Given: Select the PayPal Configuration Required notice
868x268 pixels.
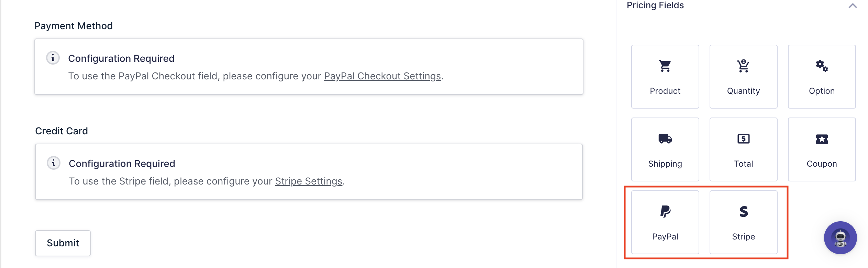Looking at the screenshot, I should tap(309, 67).
